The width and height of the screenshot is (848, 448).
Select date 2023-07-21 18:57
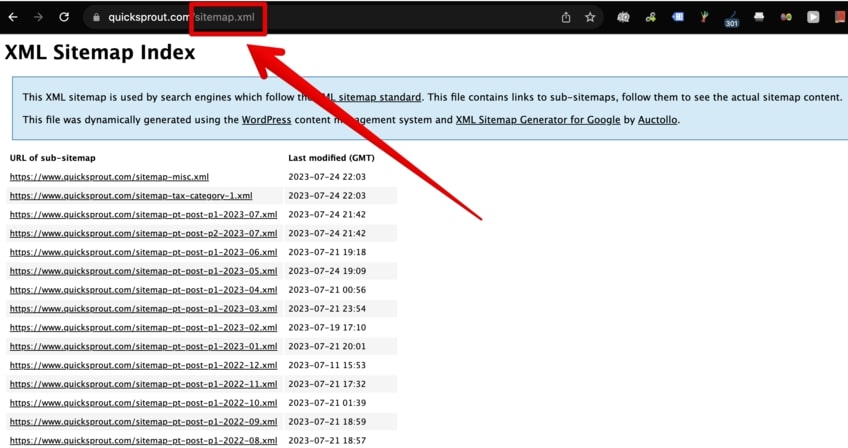[327, 441]
